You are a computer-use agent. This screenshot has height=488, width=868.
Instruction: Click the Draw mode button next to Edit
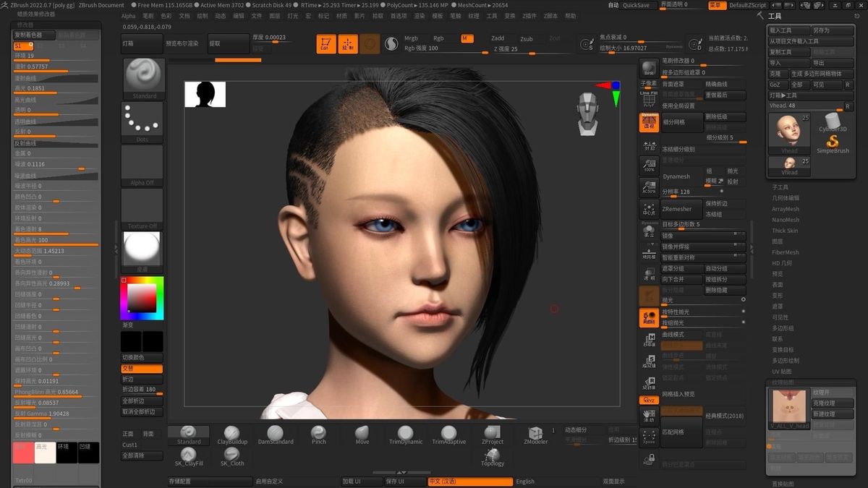coord(348,44)
